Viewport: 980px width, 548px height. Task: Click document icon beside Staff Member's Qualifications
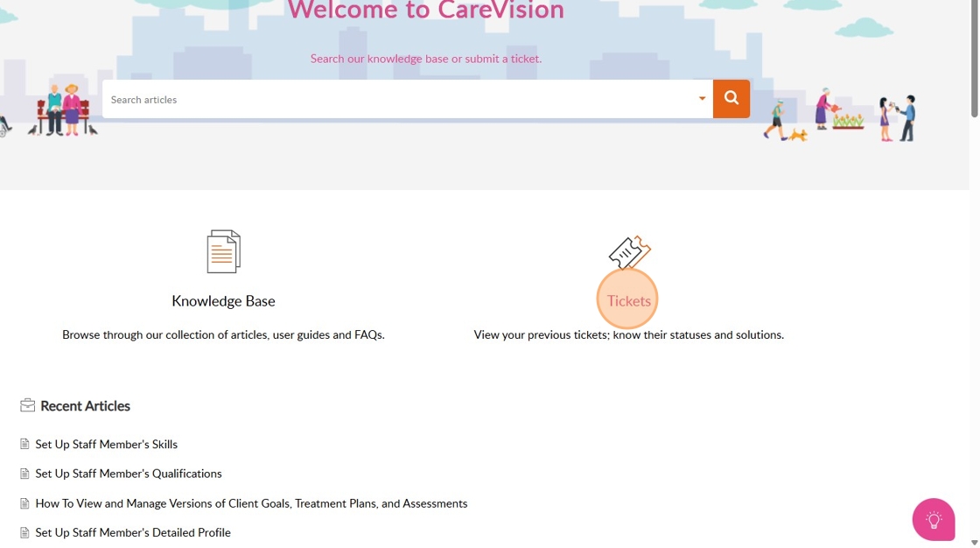click(x=24, y=474)
